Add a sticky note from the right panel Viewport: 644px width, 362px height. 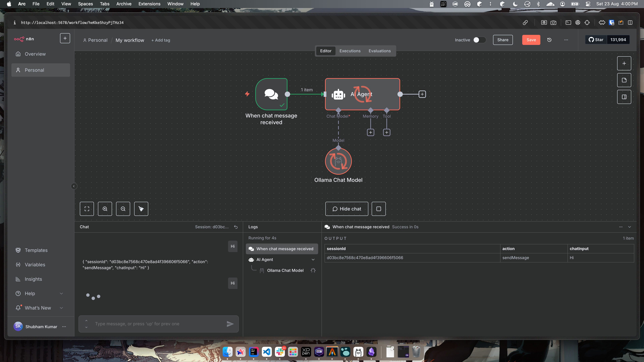624,80
